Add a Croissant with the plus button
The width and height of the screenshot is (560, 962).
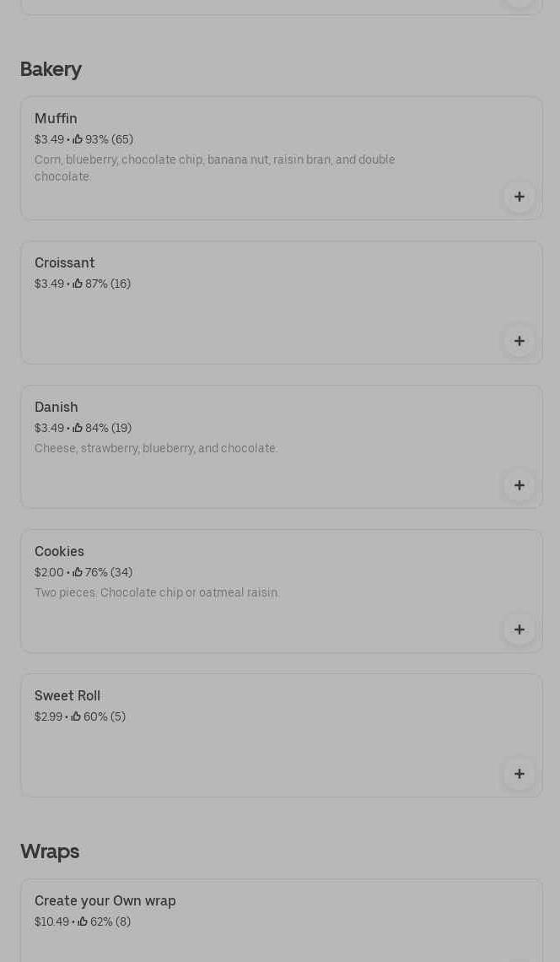click(520, 341)
